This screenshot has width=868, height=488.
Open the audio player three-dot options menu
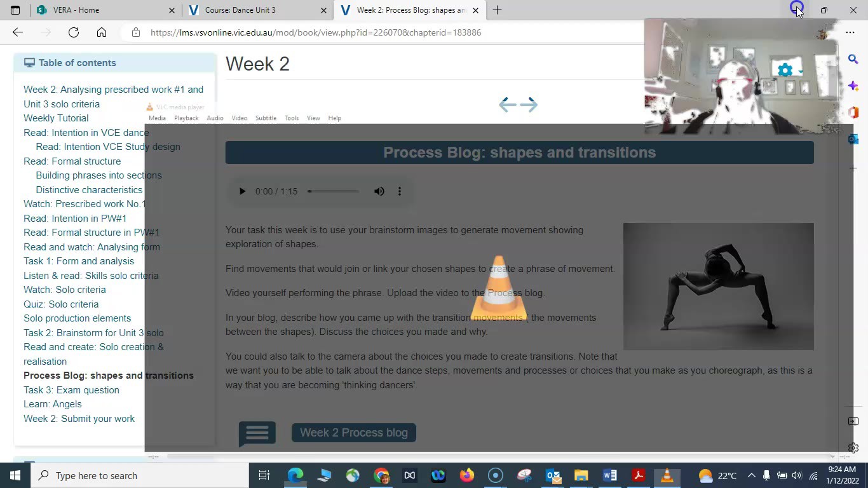pyautogui.click(x=399, y=191)
